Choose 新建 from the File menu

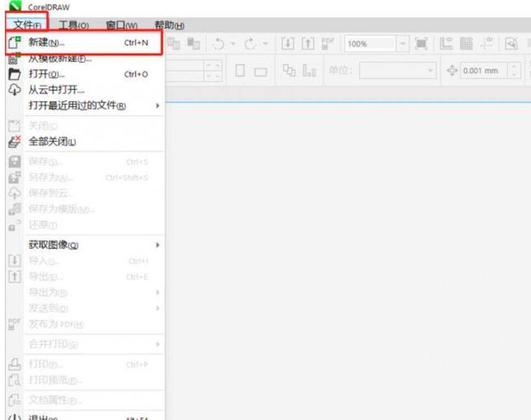click(x=85, y=42)
